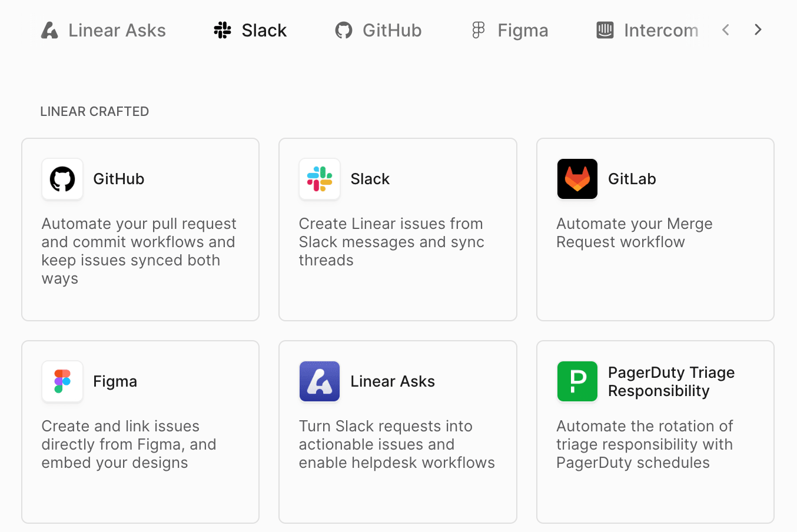
Task: Click the PagerDuty green P logo
Action: coord(577,381)
